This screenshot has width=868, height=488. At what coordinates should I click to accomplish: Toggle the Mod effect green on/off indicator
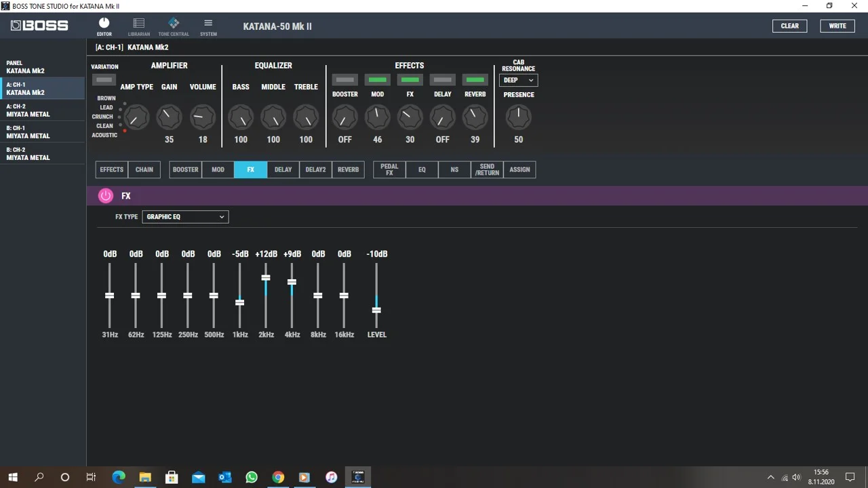tap(377, 80)
